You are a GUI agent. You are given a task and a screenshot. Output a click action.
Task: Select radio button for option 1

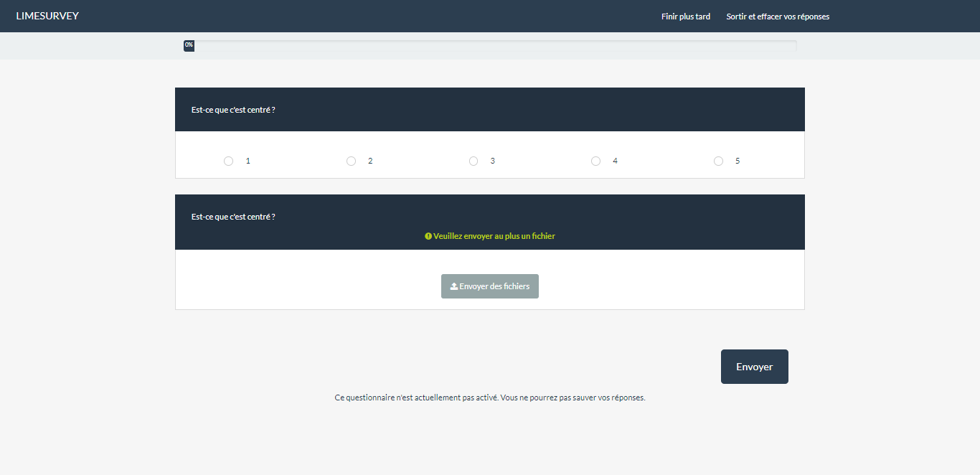(x=228, y=161)
